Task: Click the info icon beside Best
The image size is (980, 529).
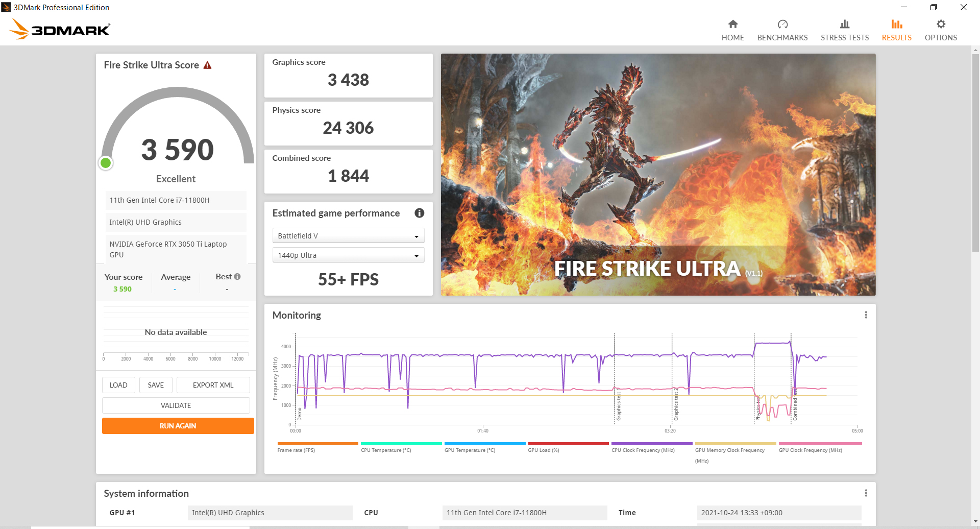Action: click(x=237, y=276)
